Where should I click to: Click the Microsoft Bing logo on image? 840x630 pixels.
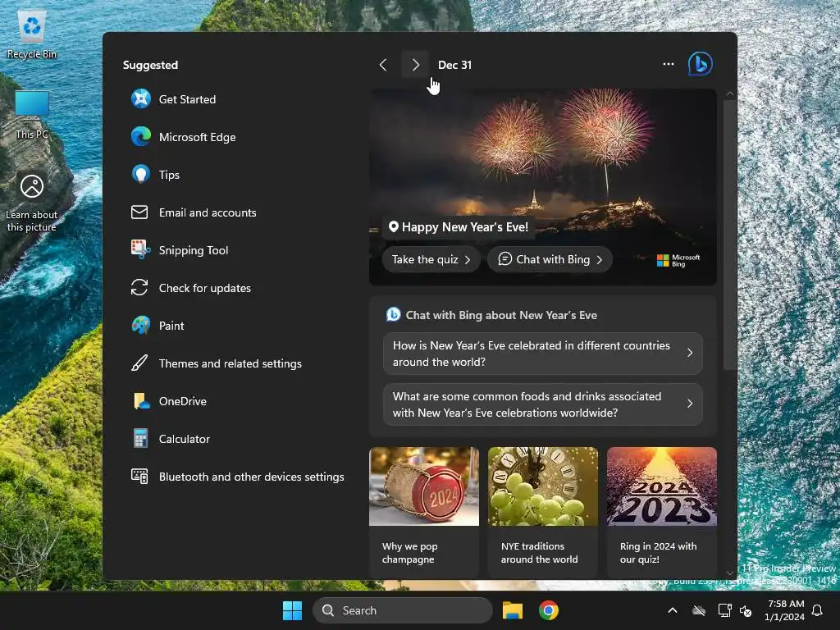click(x=678, y=260)
